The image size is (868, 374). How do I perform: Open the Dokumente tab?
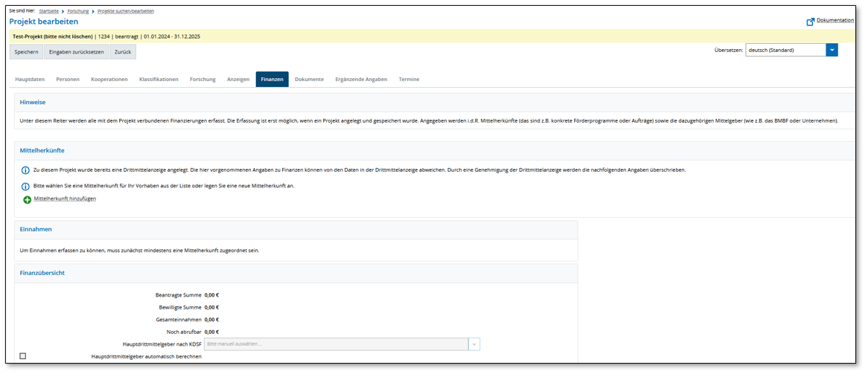coord(309,80)
